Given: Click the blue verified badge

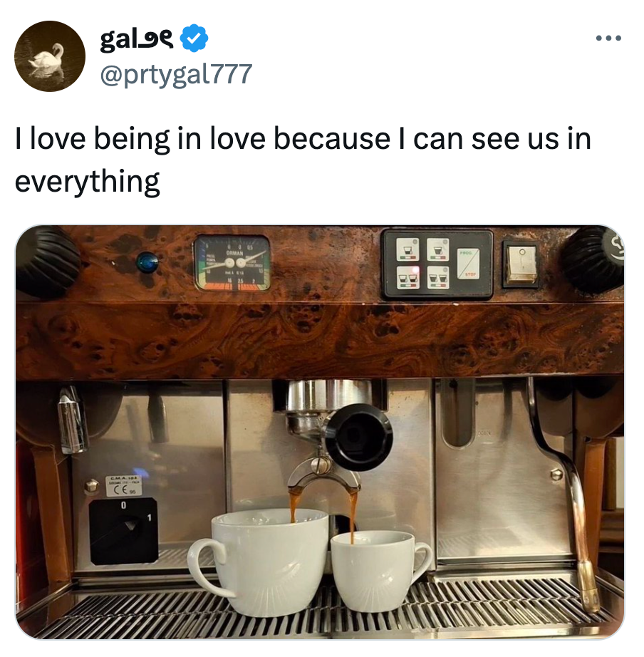Looking at the screenshot, I should 194,38.
